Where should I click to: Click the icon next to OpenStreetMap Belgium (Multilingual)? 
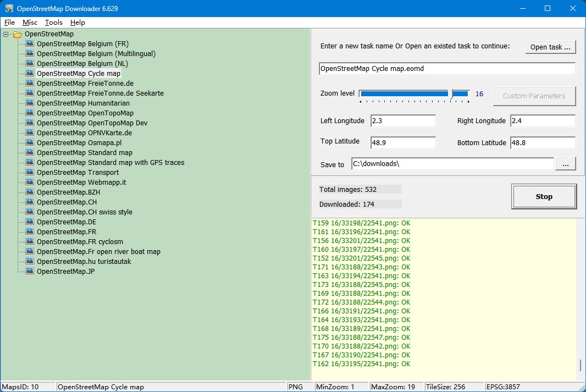click(x=30, y=53)
